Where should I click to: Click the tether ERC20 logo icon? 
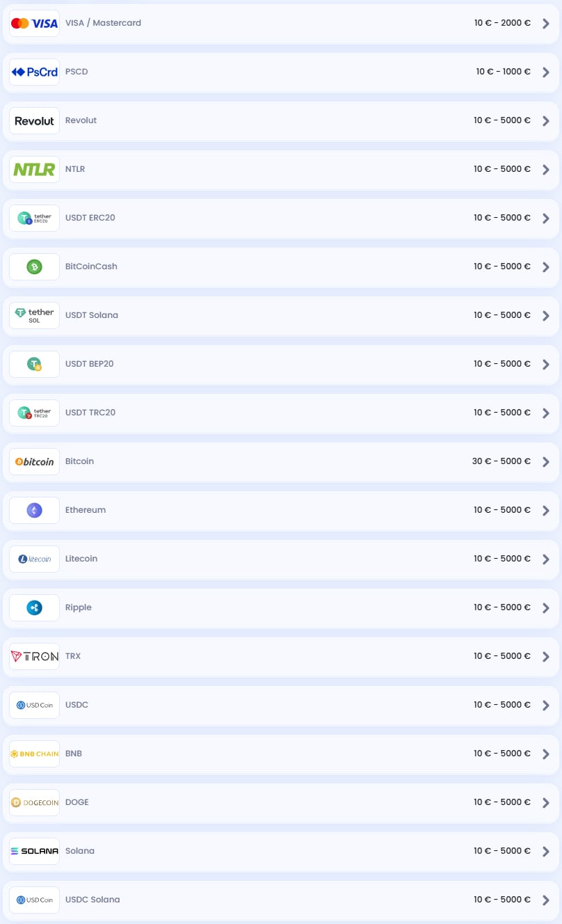(x=34, y=218)
